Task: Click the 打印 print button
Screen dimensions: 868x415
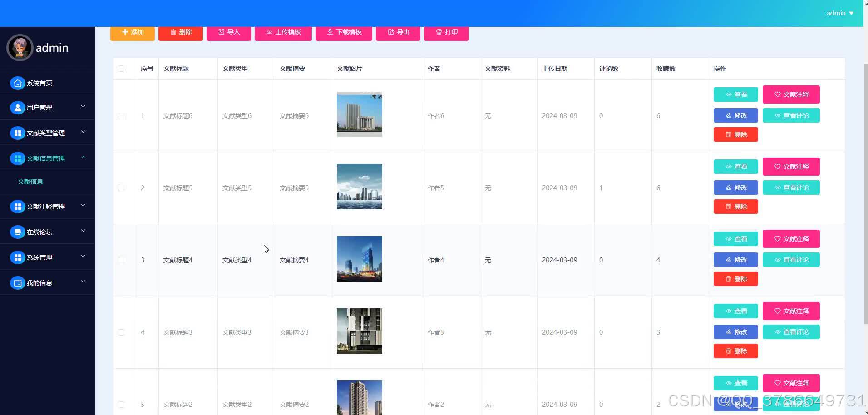Action: [x=446, y=33]
